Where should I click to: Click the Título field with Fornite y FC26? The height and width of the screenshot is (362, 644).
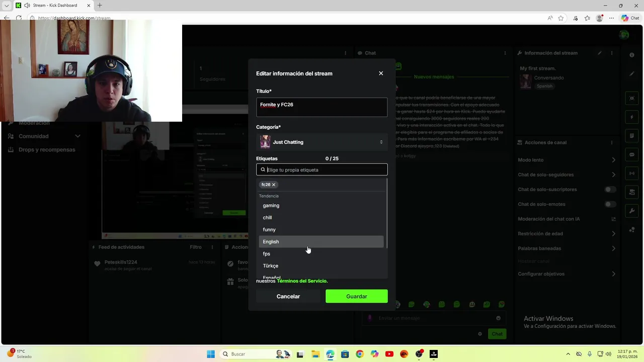pyautogui.click(x=321, y=107)
